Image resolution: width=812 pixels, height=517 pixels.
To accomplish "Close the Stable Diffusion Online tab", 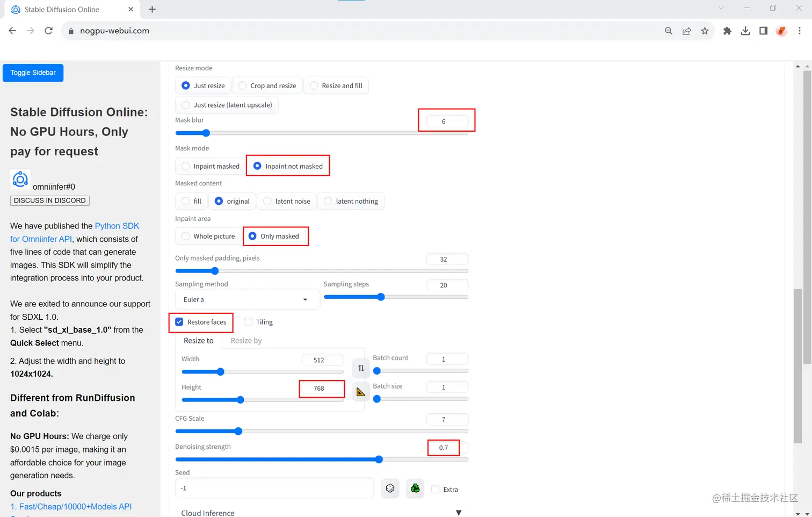I will [131, 9].
